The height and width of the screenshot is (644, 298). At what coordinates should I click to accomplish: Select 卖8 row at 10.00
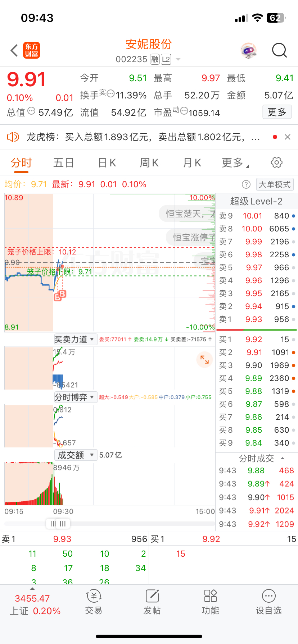point(257,229)
